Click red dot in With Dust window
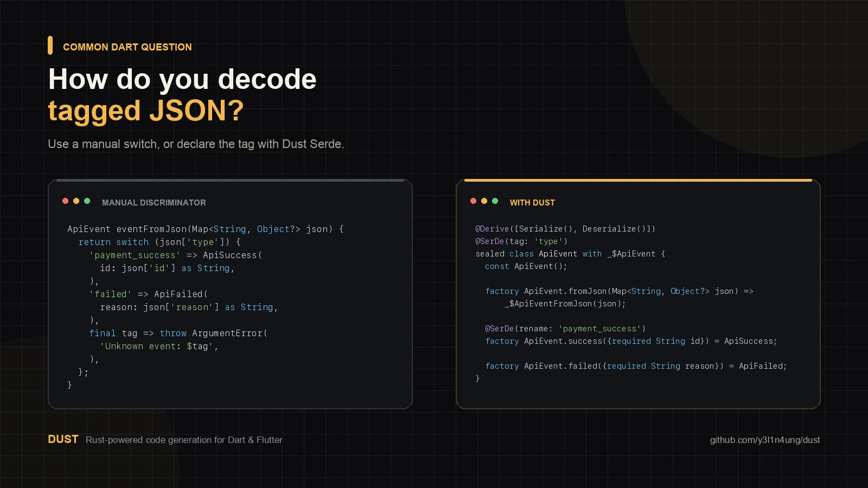The image size is (868, 488). [x=473, y=201]
